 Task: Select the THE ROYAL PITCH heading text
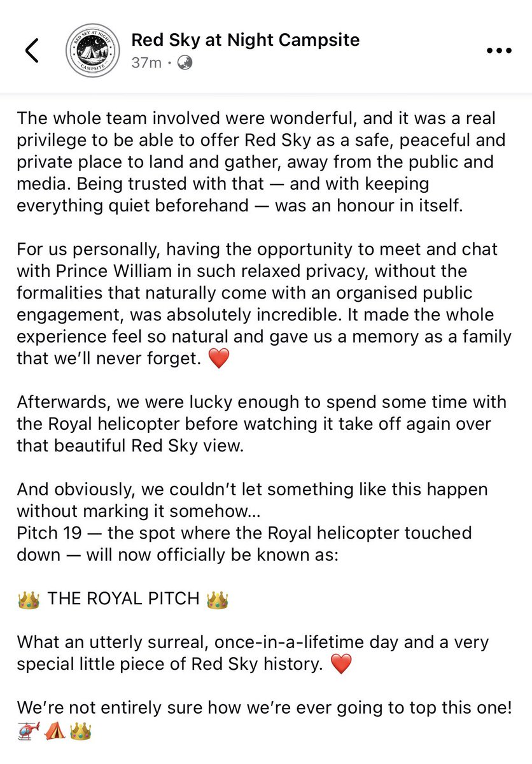(123, 600)
